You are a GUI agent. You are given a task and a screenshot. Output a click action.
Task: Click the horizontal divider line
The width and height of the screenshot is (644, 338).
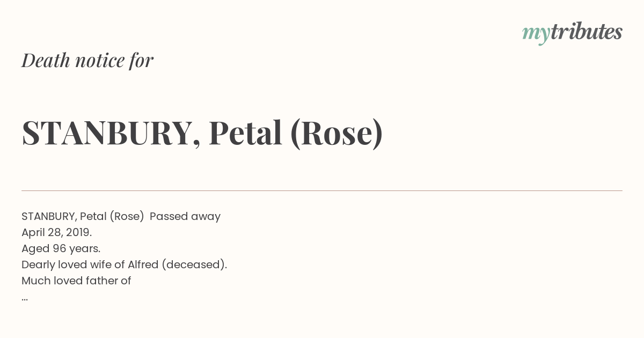coord(322,190)
